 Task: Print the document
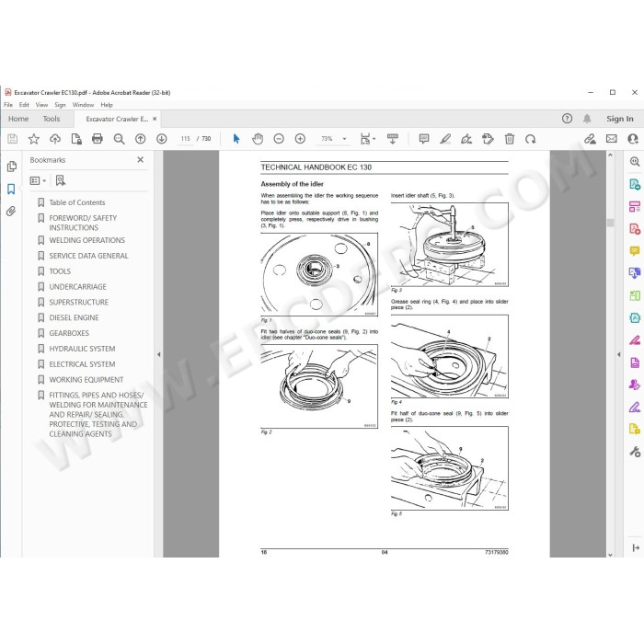coord(98,139)
